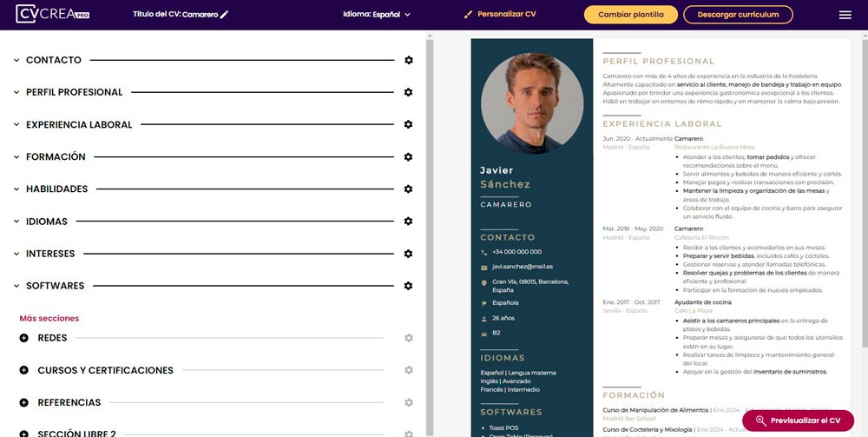Click the HABILIDADES section title
Screen dimensions: 868x437
[57, 189]
